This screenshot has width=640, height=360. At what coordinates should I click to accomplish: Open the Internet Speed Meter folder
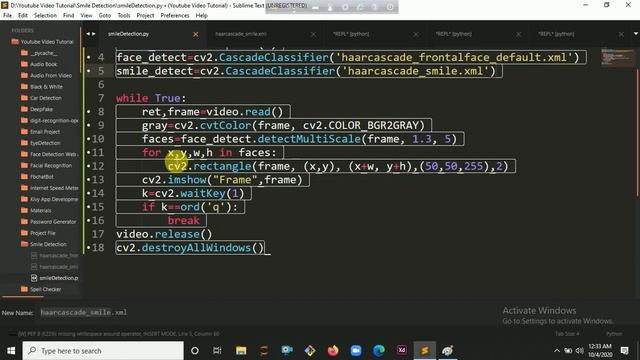pos(49,188)
